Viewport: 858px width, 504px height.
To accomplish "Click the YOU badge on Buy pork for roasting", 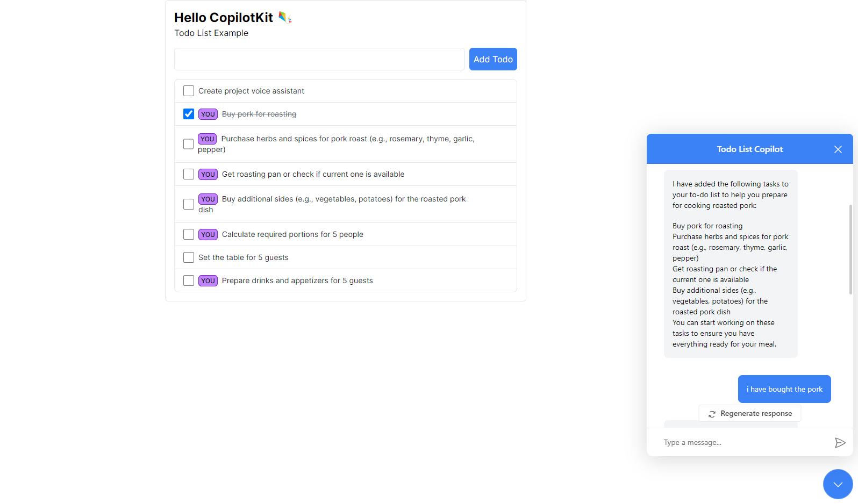I will click(x=208, y=114).
